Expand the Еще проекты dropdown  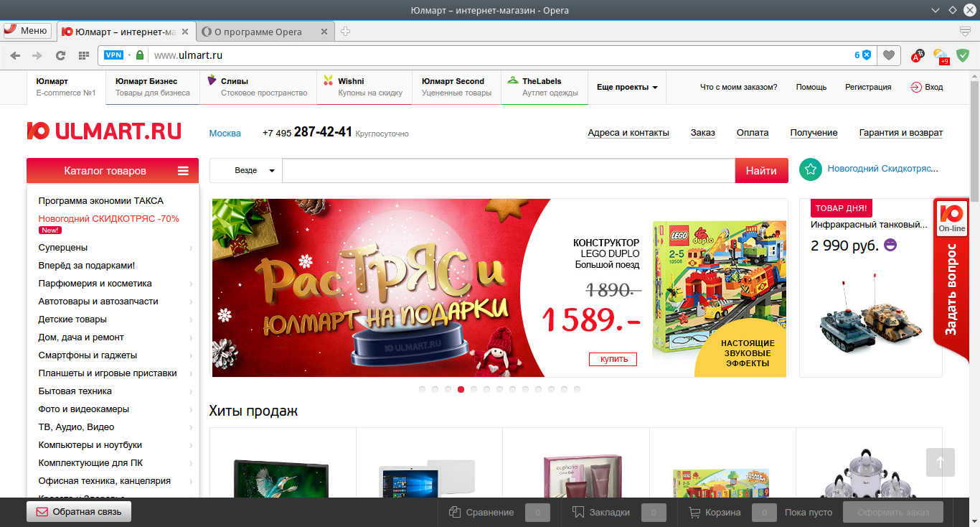point(627,87)
